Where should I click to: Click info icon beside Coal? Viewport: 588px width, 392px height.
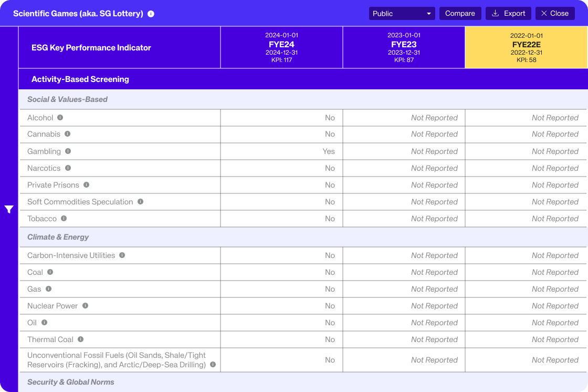[50, 272]
